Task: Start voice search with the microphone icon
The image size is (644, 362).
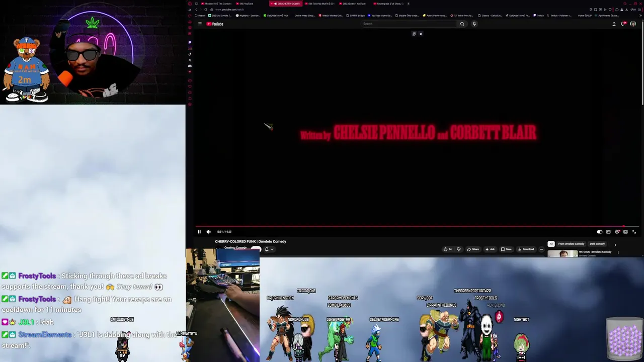Action: (474, 24)
